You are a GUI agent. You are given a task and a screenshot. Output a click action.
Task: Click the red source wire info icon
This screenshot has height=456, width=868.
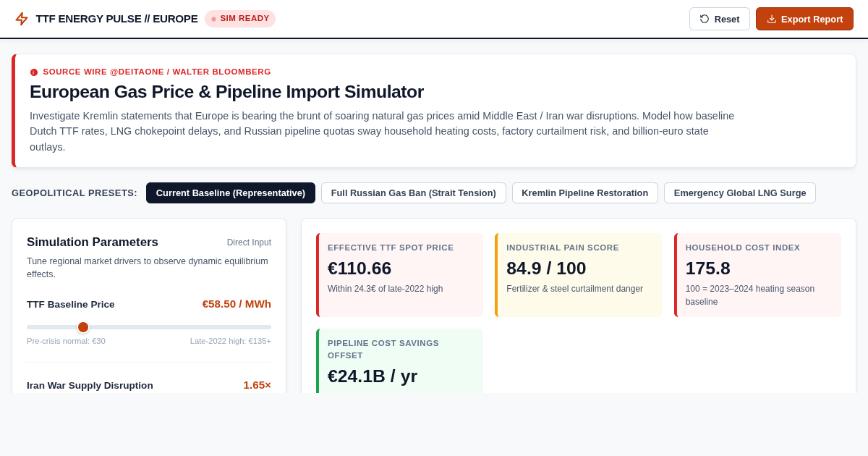[x=34, y=72]
